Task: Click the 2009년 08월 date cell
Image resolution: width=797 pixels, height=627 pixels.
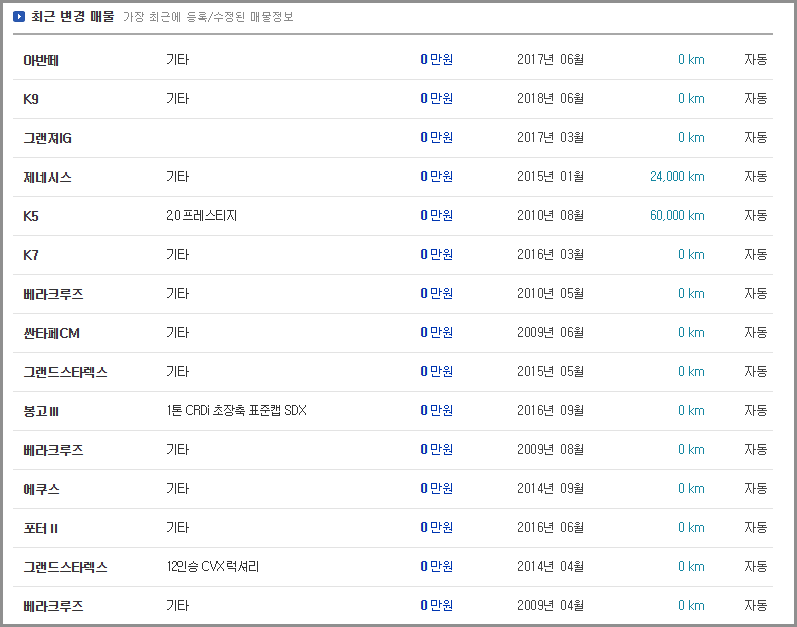Action: [x=550, y=450]
